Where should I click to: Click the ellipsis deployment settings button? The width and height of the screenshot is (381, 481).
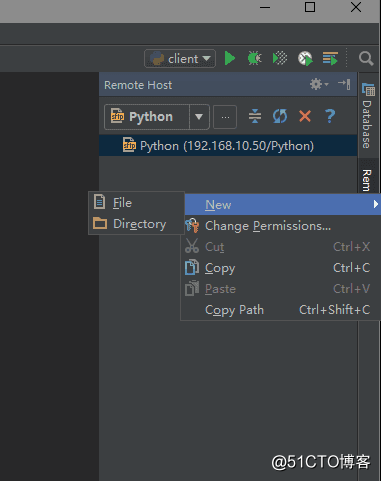pos(225,117)
